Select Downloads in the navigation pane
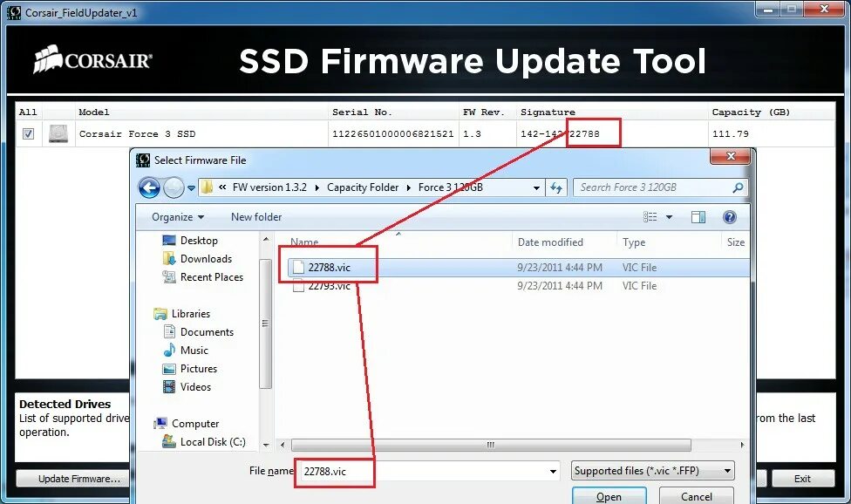851x504 pixels. [206, 259]
